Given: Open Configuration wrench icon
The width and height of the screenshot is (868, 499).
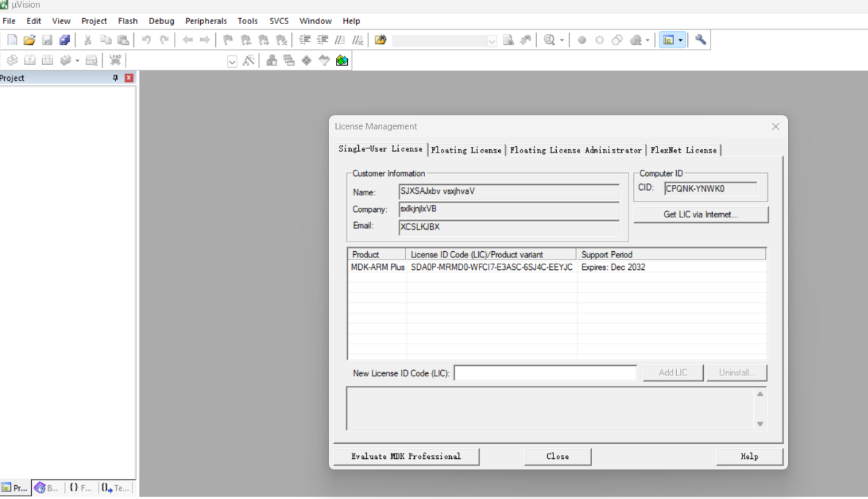Looking at the screenshot, I should (x=701, y=40).
